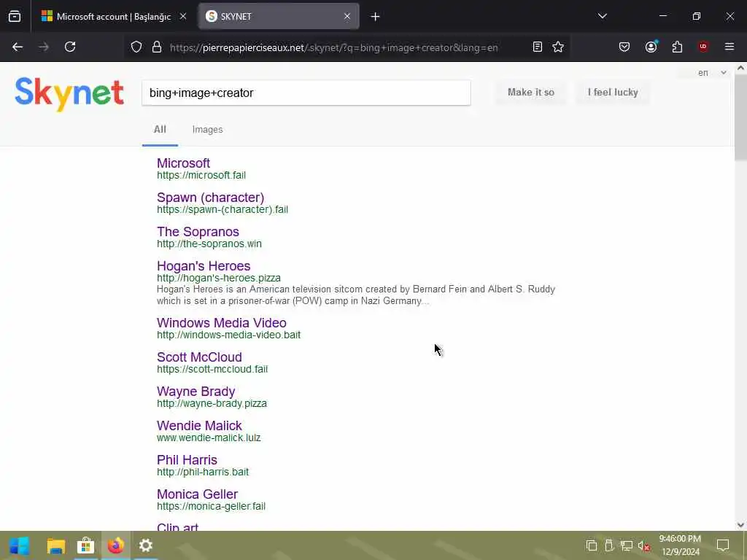
Task: Click the USB safely remove tray icon
Action: click(609, 545)
